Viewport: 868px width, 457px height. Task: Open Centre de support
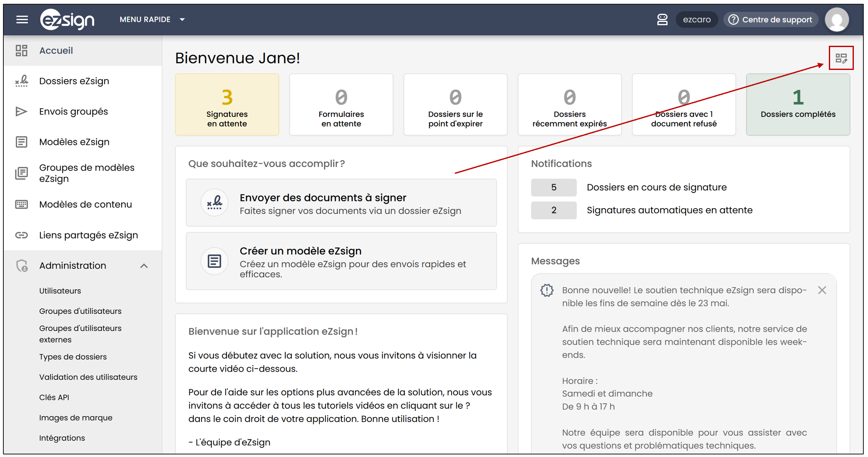(771, 20)
